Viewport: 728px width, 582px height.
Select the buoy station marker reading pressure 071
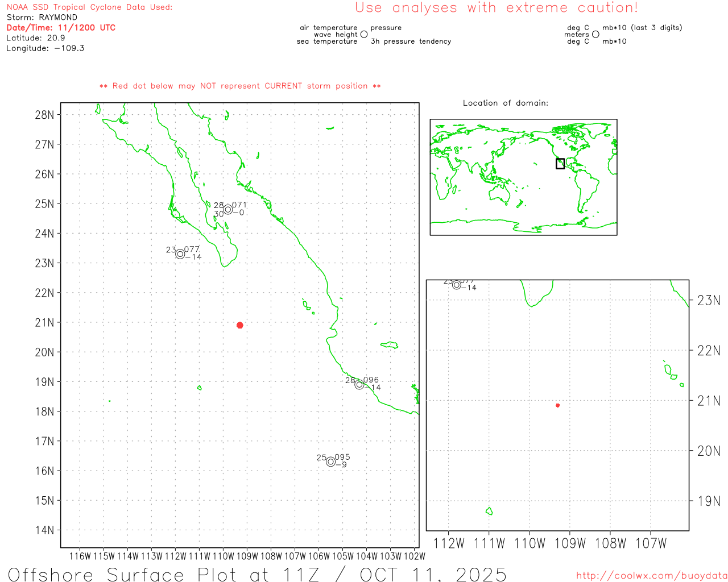tap(228, 209)
